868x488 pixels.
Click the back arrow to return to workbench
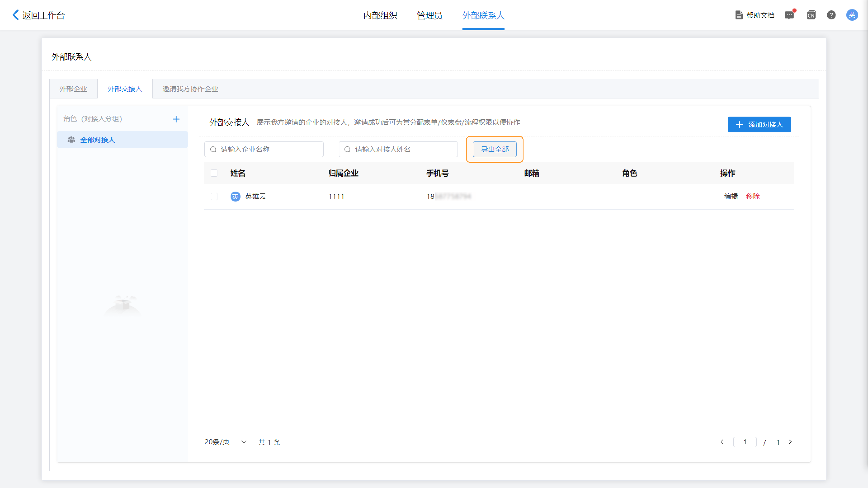tap(16, 15)
